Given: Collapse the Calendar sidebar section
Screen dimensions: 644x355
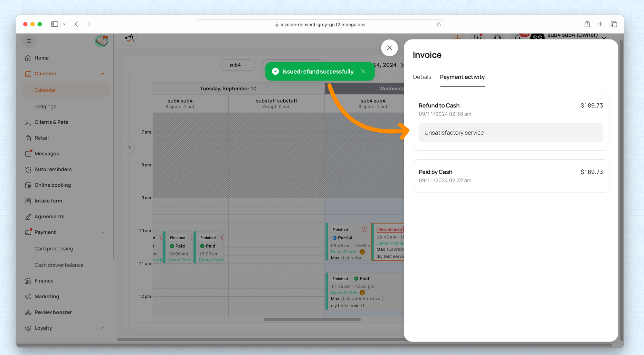Looking at the screenshot, I should point(103,74).
